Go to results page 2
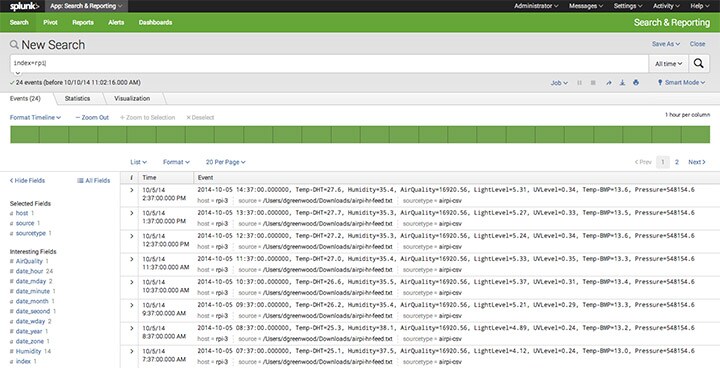 (676, 162)
